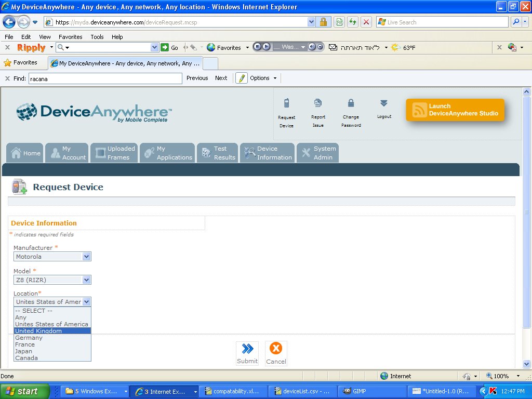The height and width of the screenshot is (399, 532).
Task: Stop loading with the red X icon
Action: click(x=366, y=22)
